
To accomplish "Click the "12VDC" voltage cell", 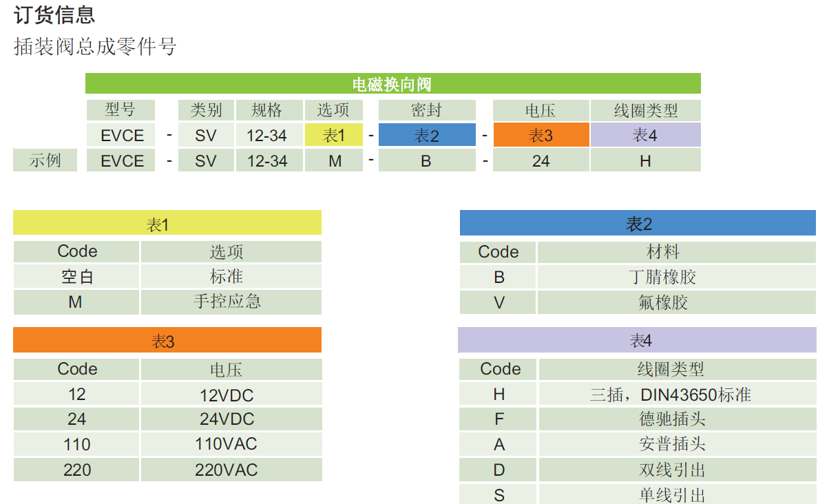I will coord(231,395).
